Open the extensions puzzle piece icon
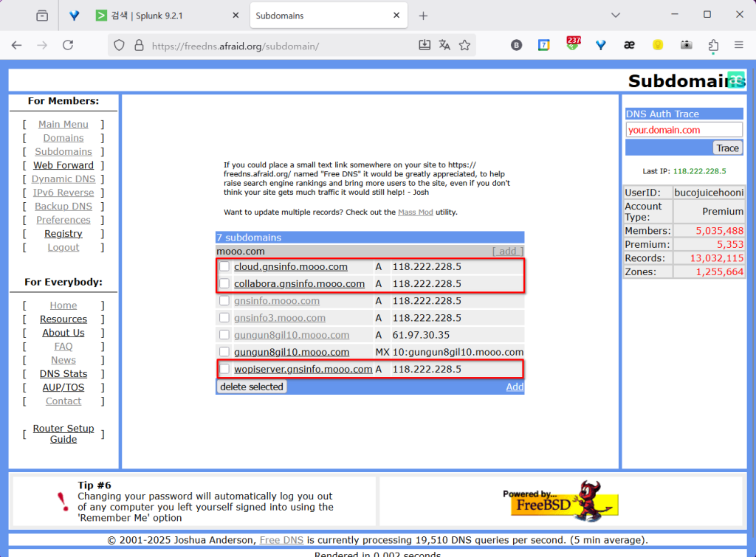The image size is (756, 557). (x=713, y=45)
